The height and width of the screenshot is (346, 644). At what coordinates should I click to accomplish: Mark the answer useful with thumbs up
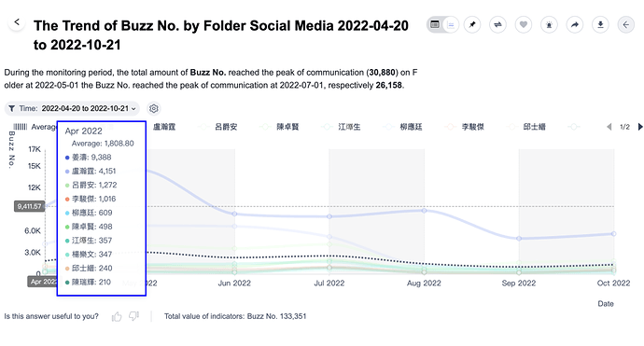pos(117,316)
